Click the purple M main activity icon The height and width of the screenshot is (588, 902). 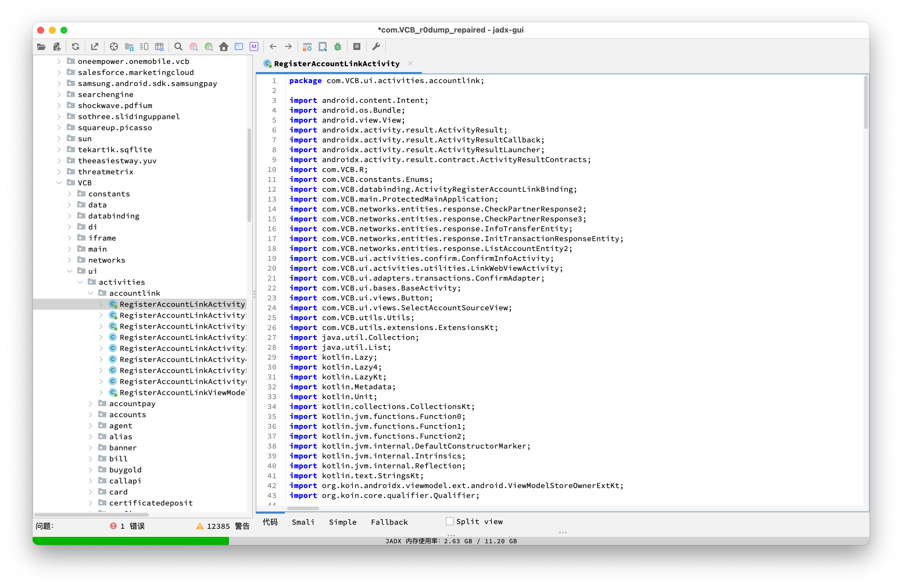point(254,46)
